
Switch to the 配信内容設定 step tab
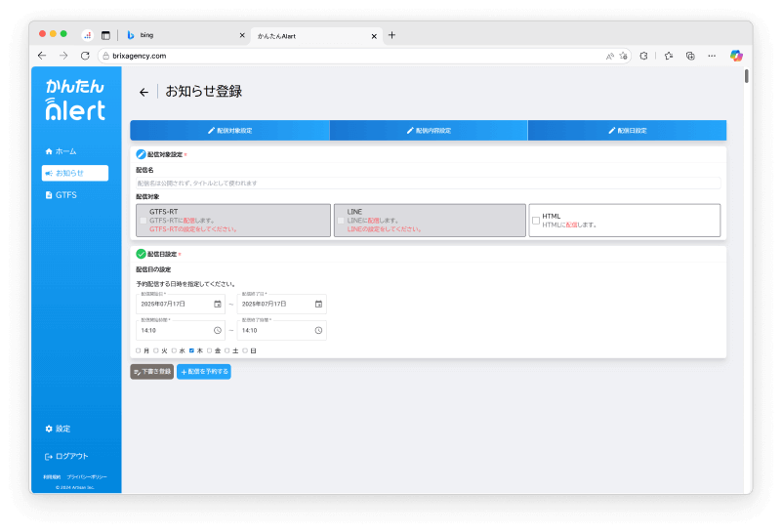pyautogui.click(x=429, y=131)
